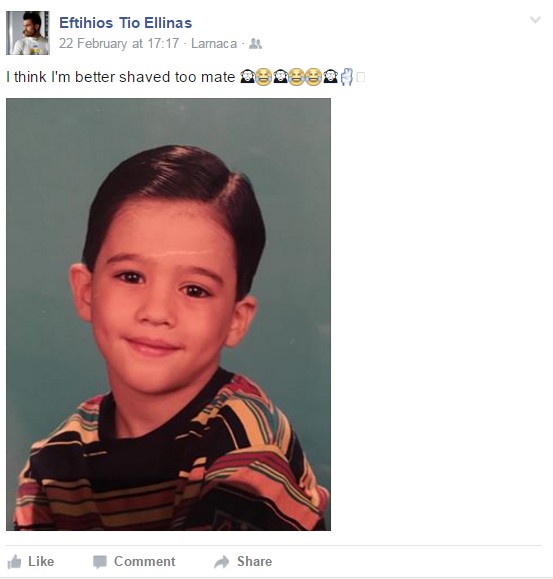Click the friends audience icon beside Larnaca
Viewport: 553px width, 579px height.
coord(255,44)
